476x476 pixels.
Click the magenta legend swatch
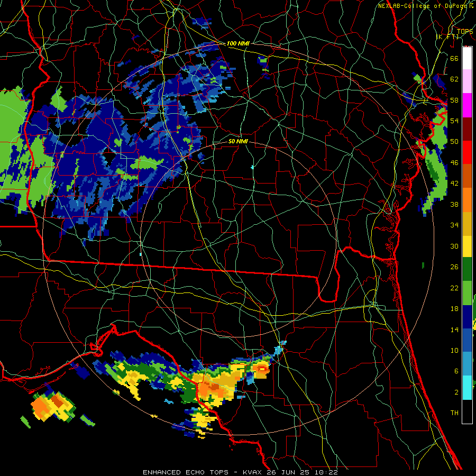pos(467,105)
